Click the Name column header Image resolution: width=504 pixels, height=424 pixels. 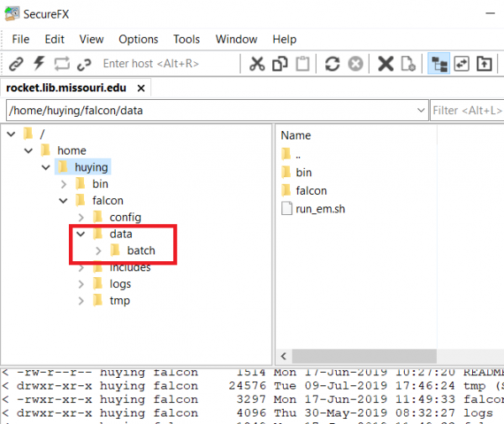point(296,135)
